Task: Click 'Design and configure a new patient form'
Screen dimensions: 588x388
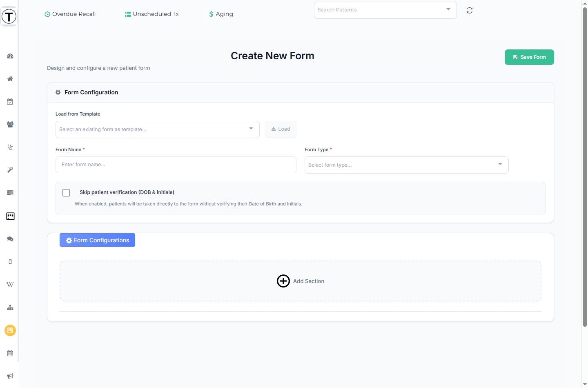Action: point(98,68)
